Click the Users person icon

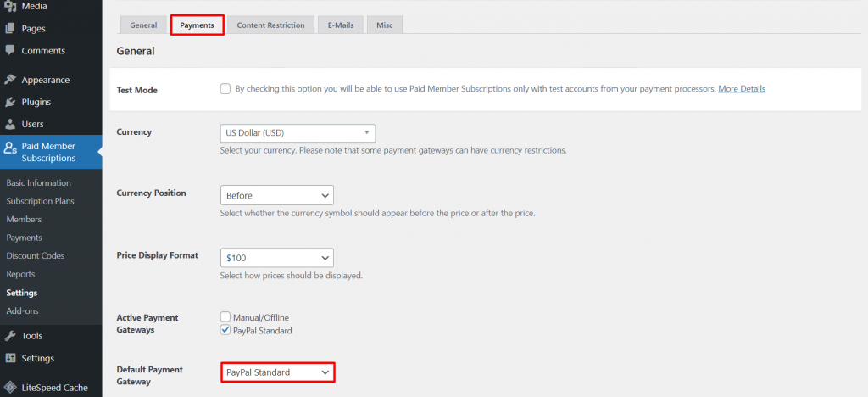[10, 124]
